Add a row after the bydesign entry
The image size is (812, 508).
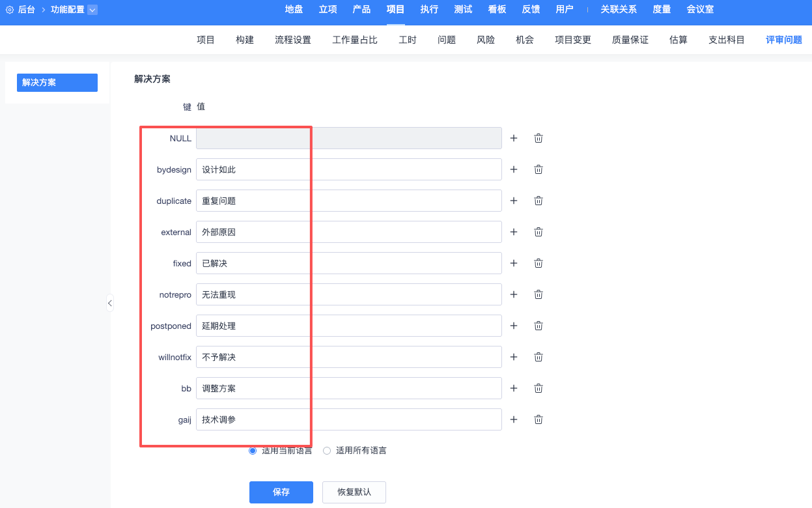514,169
